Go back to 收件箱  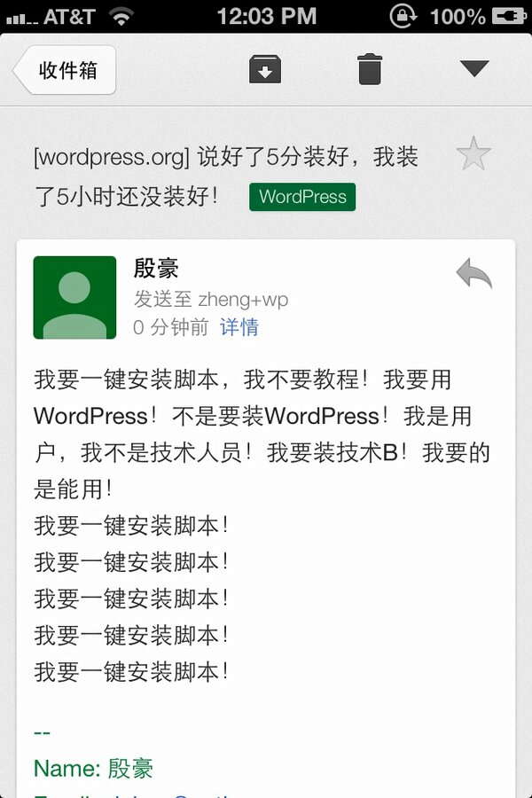click(x=65, y=70)
